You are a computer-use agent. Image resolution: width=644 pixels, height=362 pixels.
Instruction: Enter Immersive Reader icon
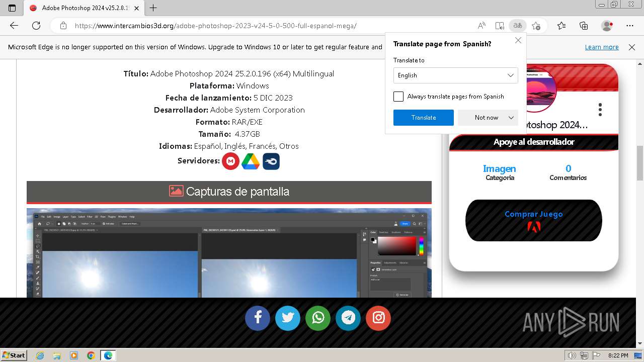click(499, 26)
